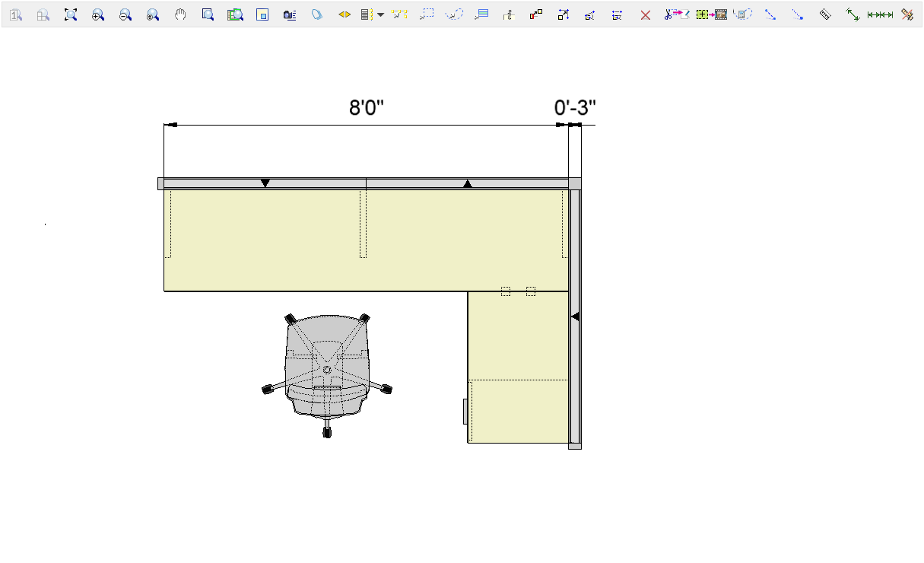Click the blue square view icon
Image resolution: width=924 pixels, height=563 pixels.
coord(262,14)
